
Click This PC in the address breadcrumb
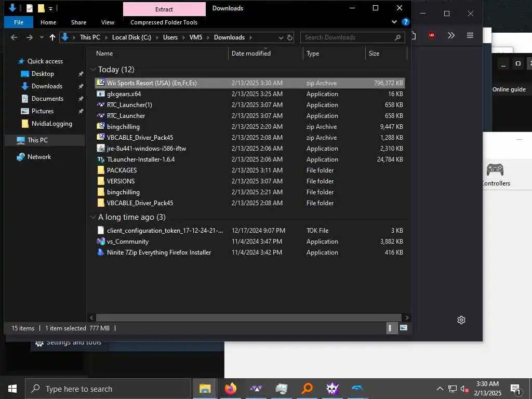90,37
